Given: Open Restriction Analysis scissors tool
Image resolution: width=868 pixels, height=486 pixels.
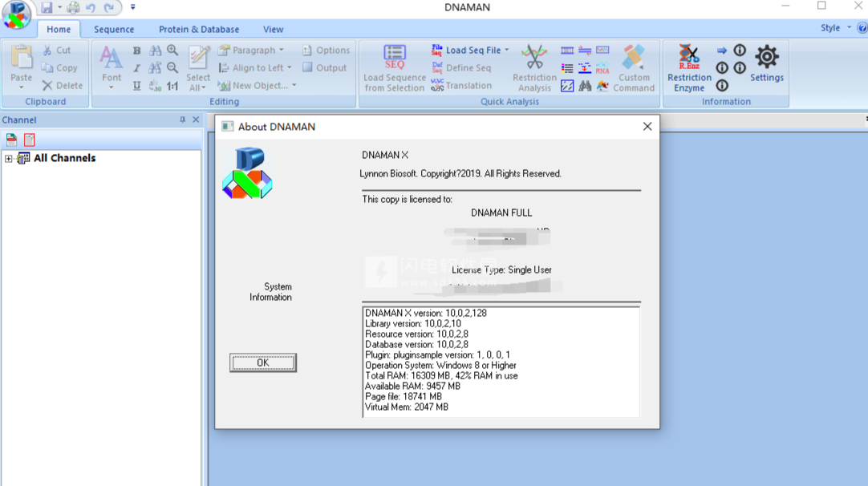Looking at the screenshot, I should tap(534, 69).
